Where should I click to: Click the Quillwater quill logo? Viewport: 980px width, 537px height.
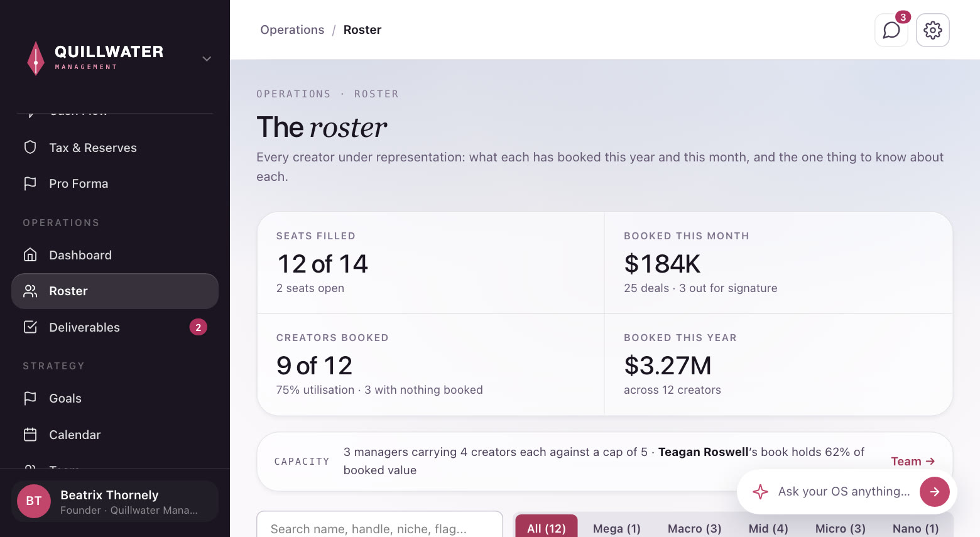click(x=36, y=58)
